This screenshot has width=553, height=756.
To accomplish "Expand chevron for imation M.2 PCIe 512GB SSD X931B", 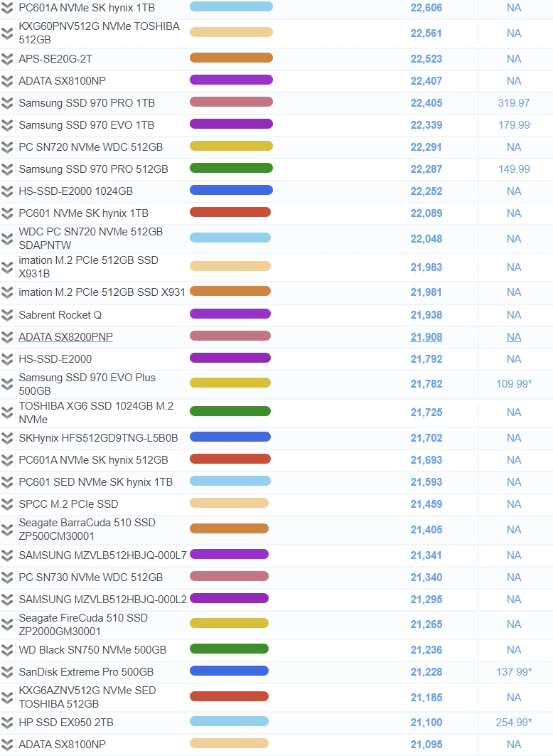I will (6, 267).
